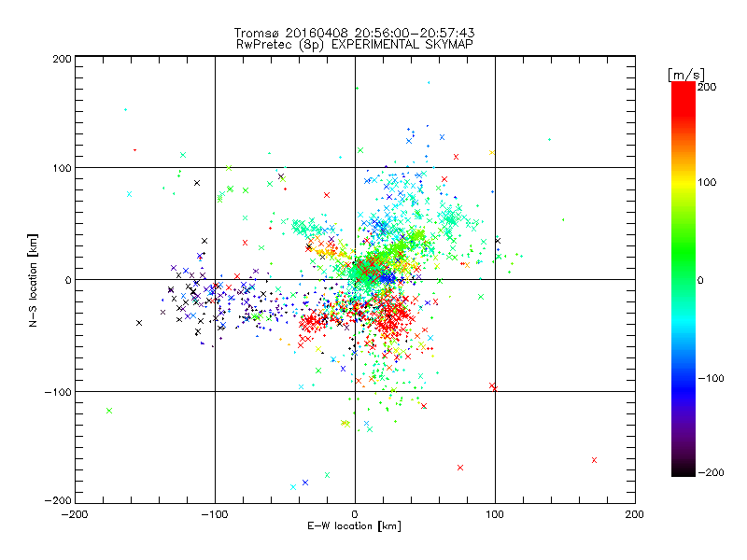Click the colorbar tick label '-200'
The width and height of the screenshot is (747, 560).
pyautogui.click(x=711, y=472)
